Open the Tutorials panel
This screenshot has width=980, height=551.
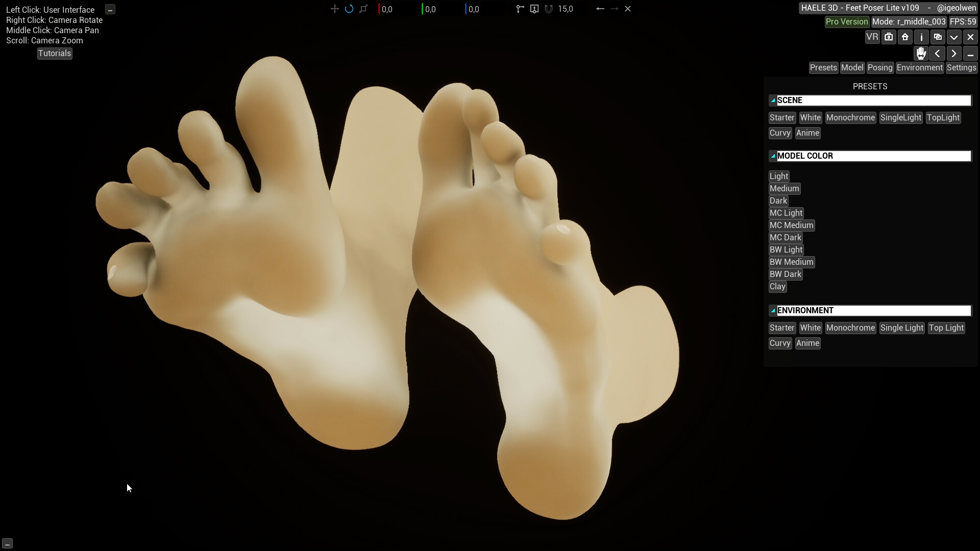click(x=55, y=53)
